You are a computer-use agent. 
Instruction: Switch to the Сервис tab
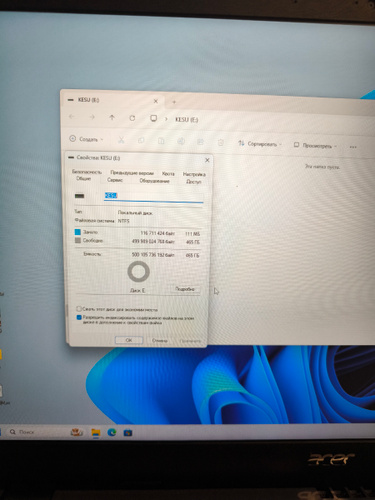[115, 180]
